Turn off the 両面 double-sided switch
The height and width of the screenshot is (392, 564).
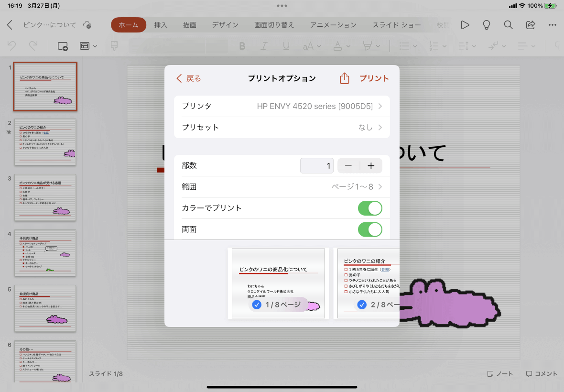tap(370, 229)
